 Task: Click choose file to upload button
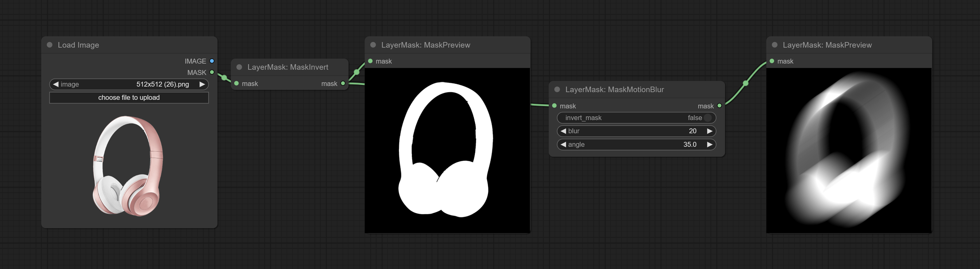point(129,98)
